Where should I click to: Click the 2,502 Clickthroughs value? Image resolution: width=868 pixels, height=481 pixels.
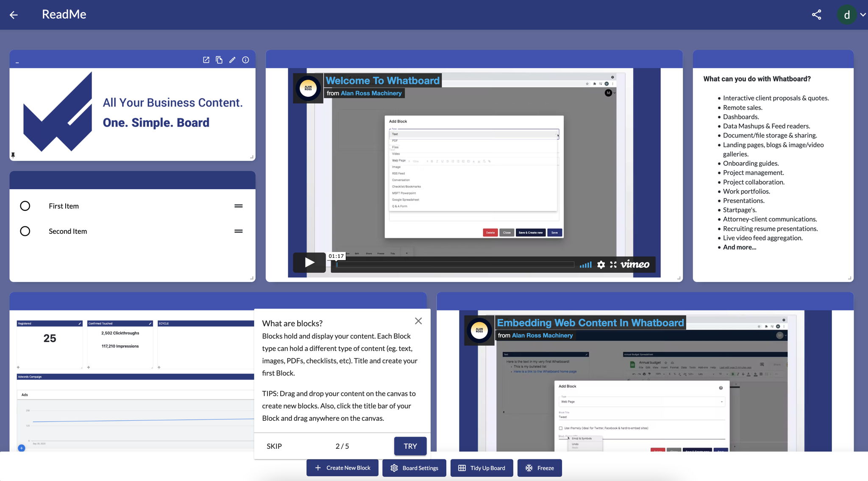(120, 333)
